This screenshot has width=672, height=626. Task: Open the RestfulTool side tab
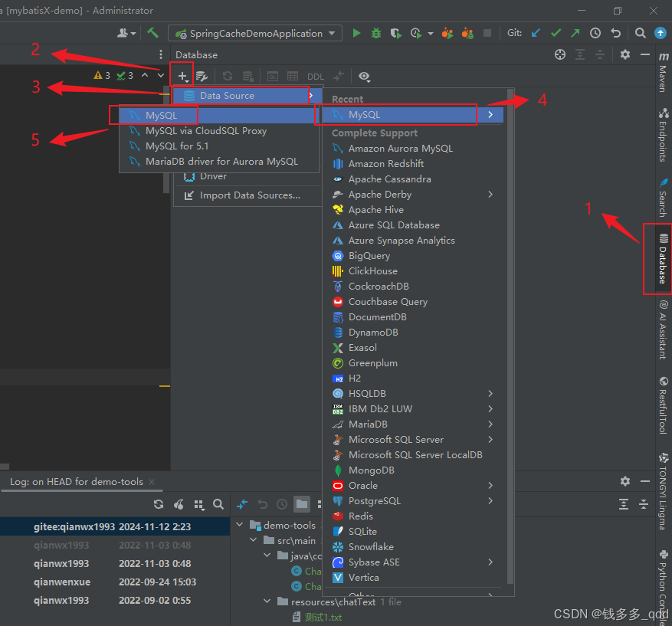[664, 405]
